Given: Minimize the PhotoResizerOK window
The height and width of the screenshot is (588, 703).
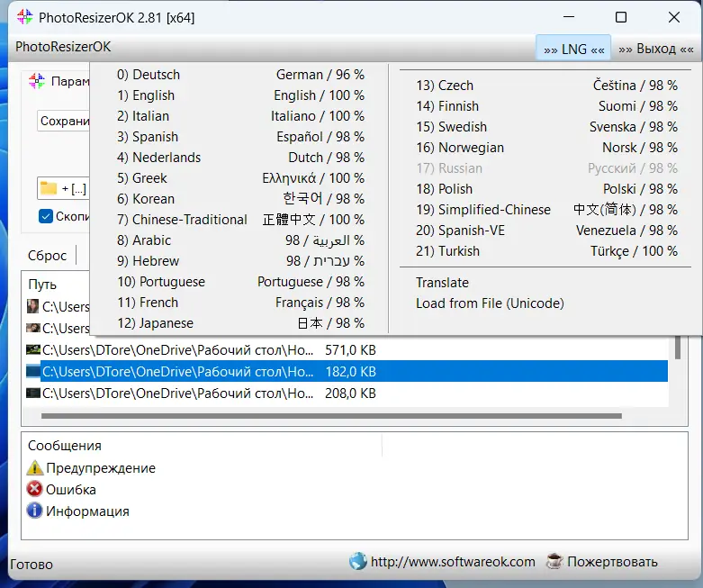Looking at the screenshot, I should (x=569, y=17).
